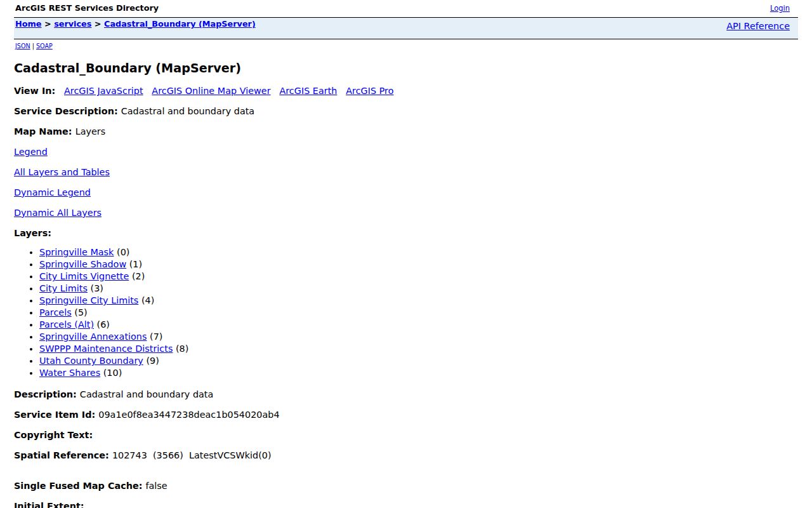Open Dynamic All Layers link
This screenshot has height=508, width=812.
click(58, 213)
